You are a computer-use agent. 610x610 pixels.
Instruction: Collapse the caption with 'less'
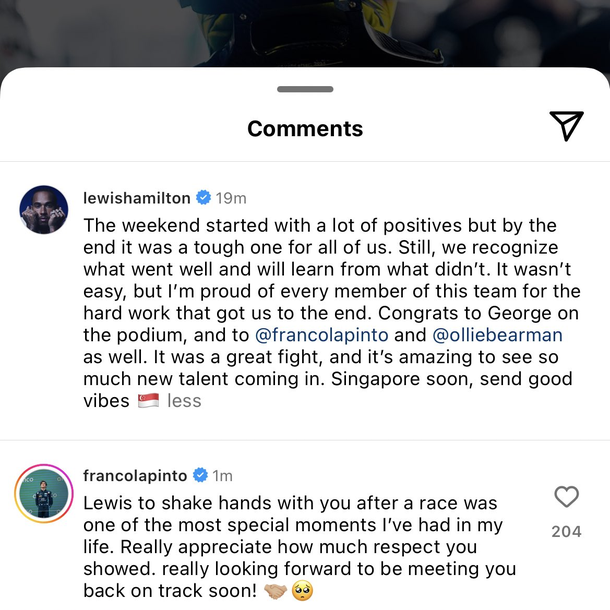tap(184, 401)
